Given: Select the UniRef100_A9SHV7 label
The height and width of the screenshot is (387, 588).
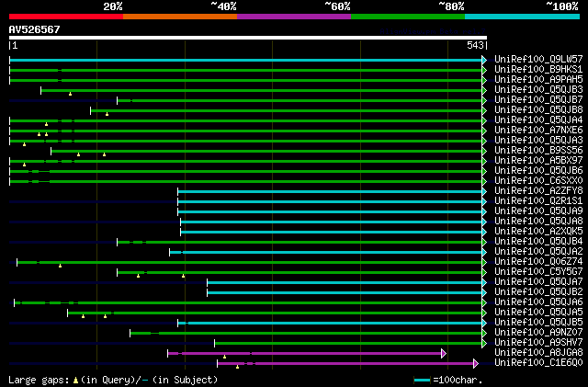Looking at the screenshot, I should point(538,343).
